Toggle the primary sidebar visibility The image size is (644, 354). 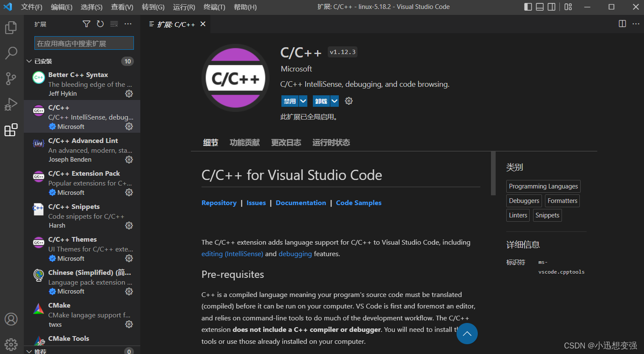(528, 6)
